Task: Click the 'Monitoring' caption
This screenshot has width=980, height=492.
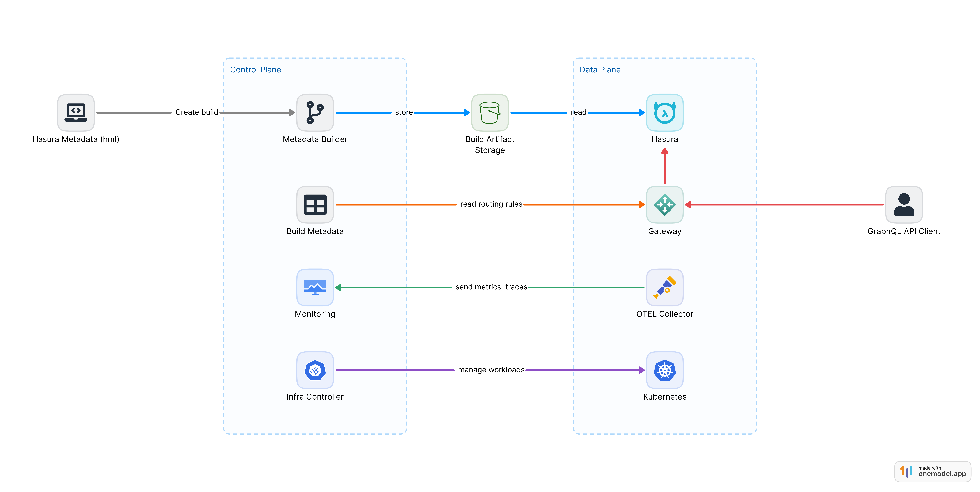Action: point(315,314)
